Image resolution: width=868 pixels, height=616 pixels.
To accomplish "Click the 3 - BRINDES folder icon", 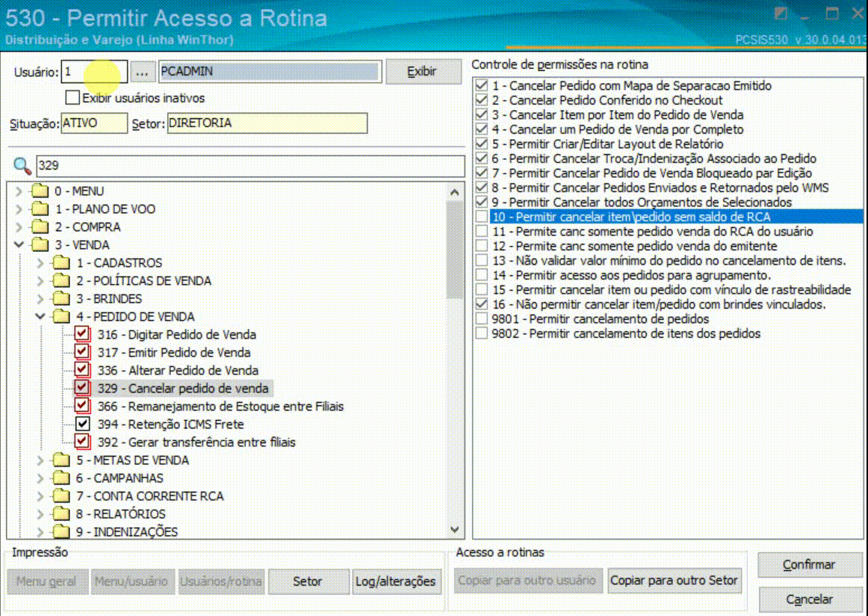I will coord(61,298).
